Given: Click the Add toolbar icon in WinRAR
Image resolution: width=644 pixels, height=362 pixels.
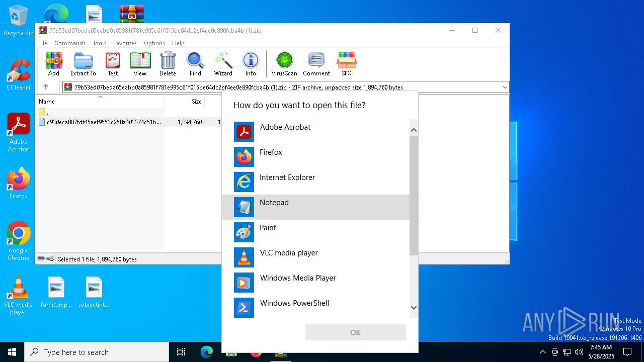Looking at the screenshot, I should point(54,64).
